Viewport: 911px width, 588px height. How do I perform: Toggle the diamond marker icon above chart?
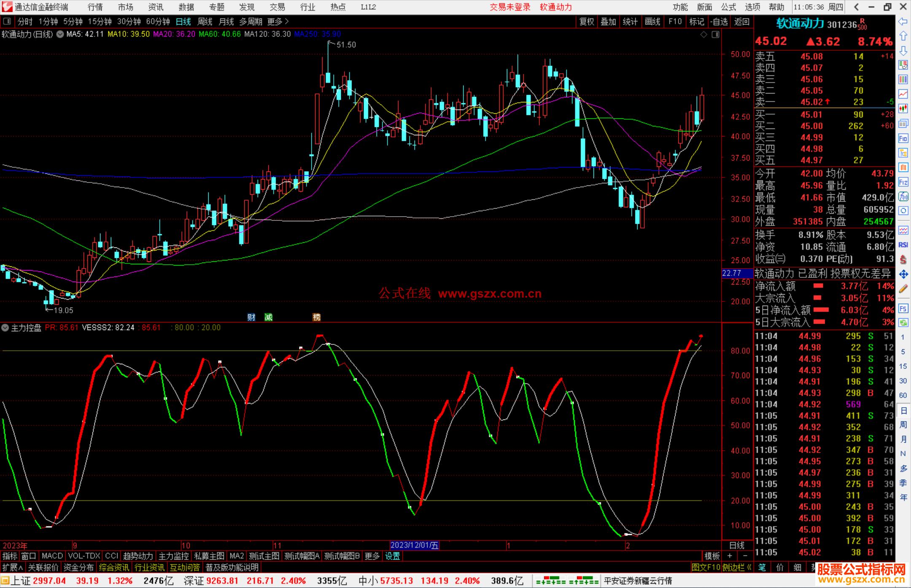[x=703, y=35]
